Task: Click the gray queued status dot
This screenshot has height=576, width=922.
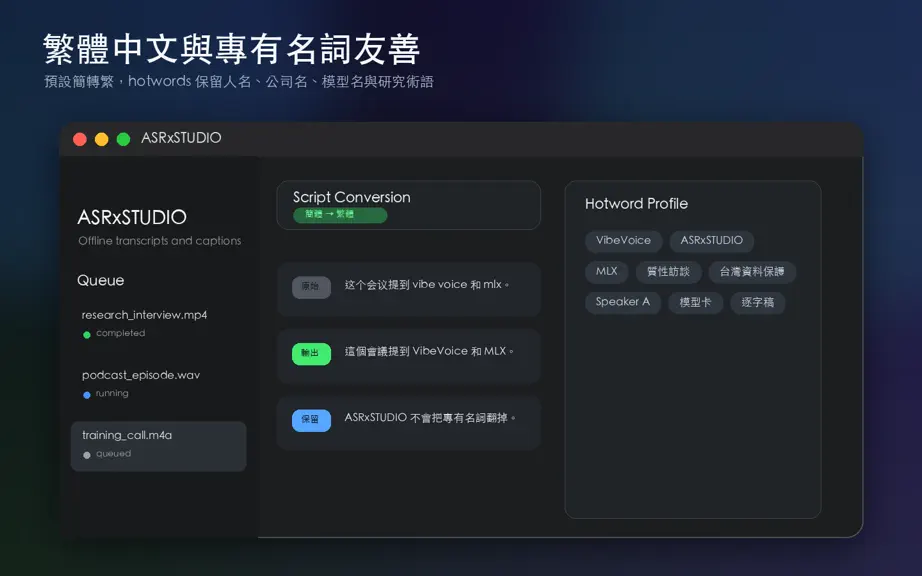Action: [87, 455]
